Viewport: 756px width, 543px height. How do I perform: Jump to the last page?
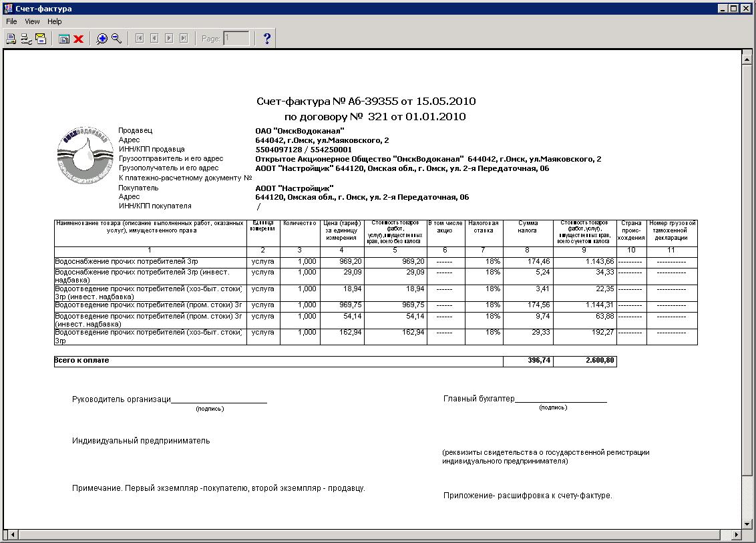coord(184,39)
